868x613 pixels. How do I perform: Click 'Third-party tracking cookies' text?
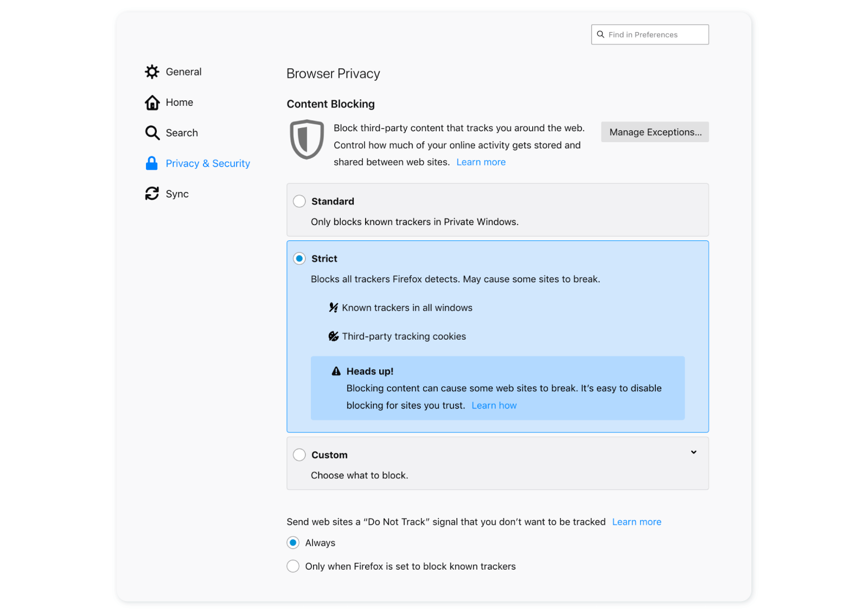pos(404,336)
